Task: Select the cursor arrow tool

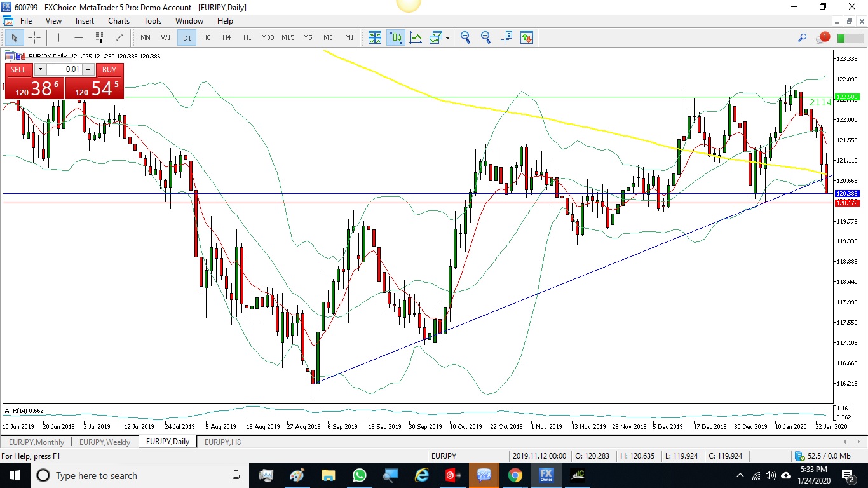Action: click(x=14, y=37)
